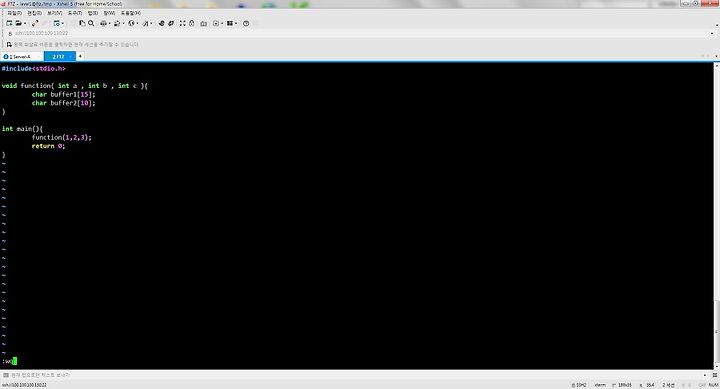This screenshot has height=389, width=720.
Task: Open the 탭(B) Tab menu
Action: click(x=93, y=13)
